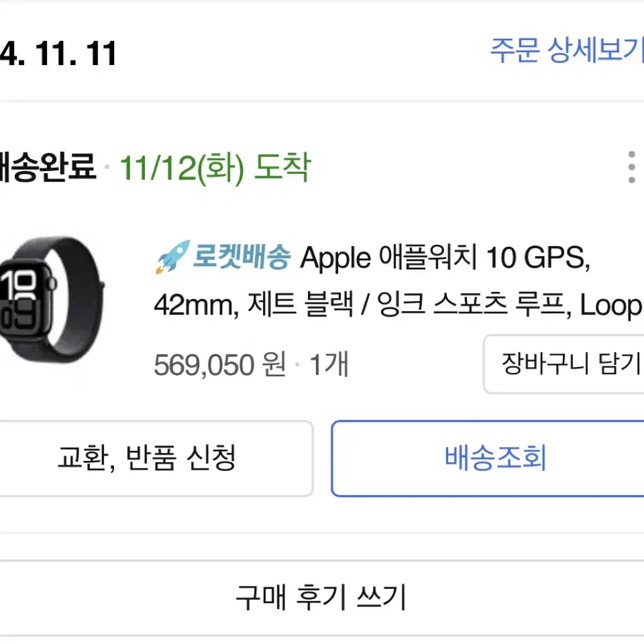Add item with 장바구니 담기 button

click(x=563, y=364)
